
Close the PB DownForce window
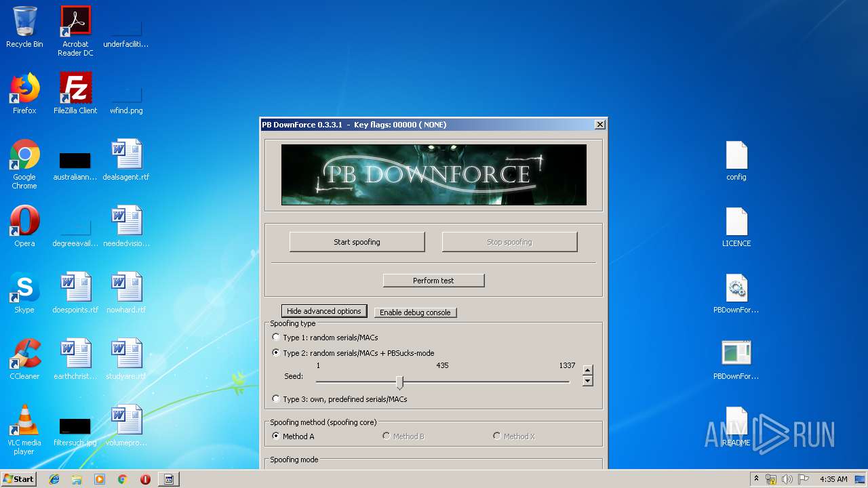pyautogui.click(x=599, y=125)
